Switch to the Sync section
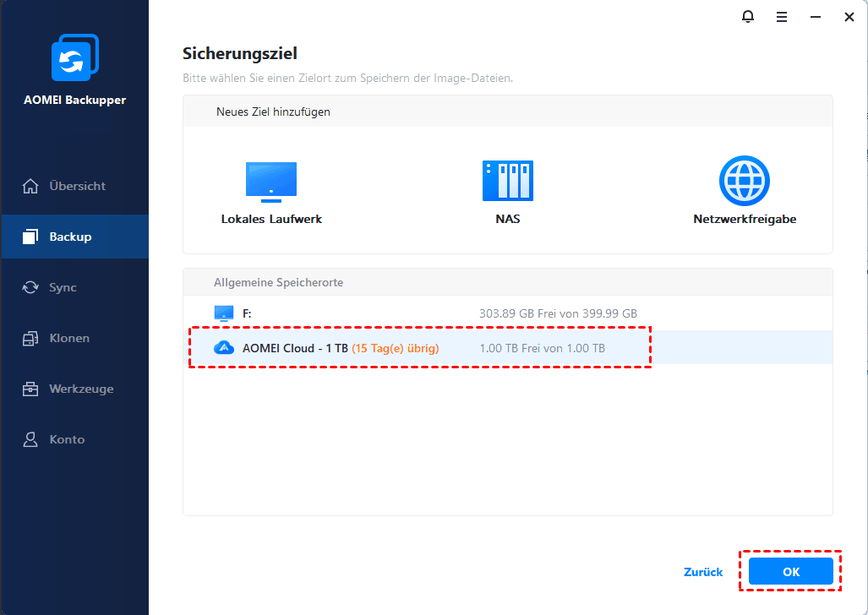The height and width of the screenshot is (615, 868). click(x=74, y=287)
